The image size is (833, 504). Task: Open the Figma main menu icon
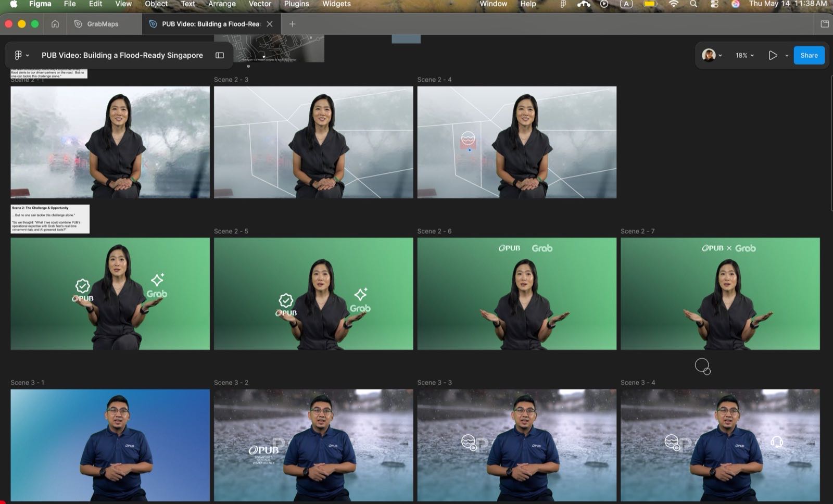(x=18, y=55)
